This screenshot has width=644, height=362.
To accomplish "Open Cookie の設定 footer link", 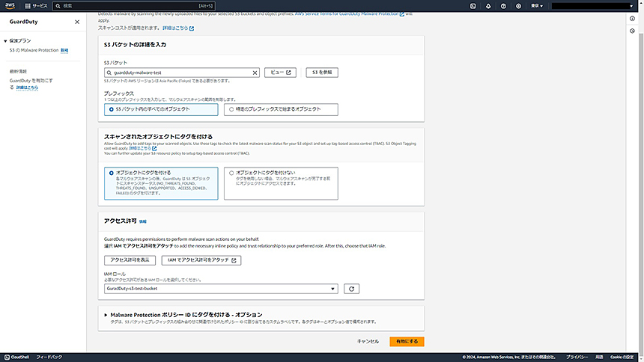I will point(622,357).
